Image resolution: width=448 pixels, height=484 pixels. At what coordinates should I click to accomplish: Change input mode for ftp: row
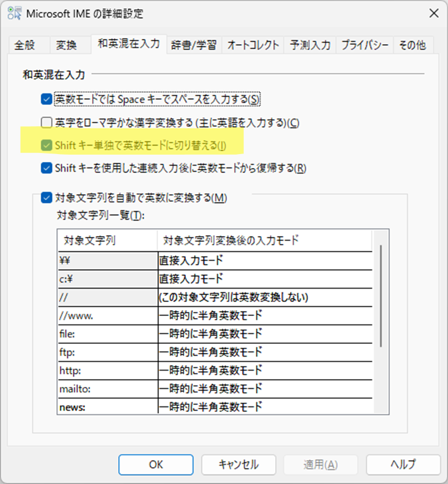click(x=265, y=352)
